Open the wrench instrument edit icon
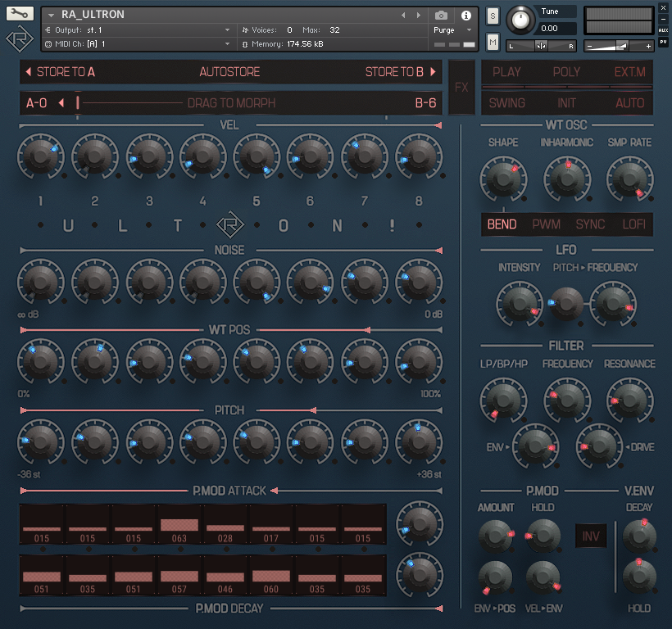Image resolution: width=672 pixels, height=629 pixels. pyautogui.click(x=20, y=13)
